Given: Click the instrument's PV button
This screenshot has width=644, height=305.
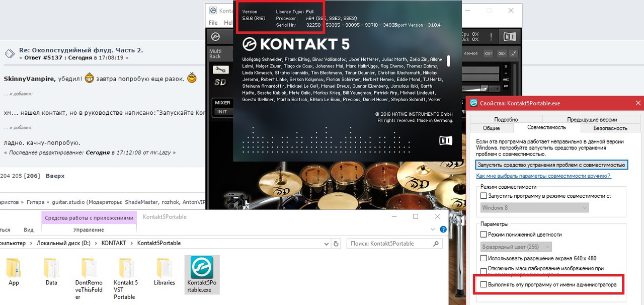Looking at the screenshot, I should pos(506,86).
